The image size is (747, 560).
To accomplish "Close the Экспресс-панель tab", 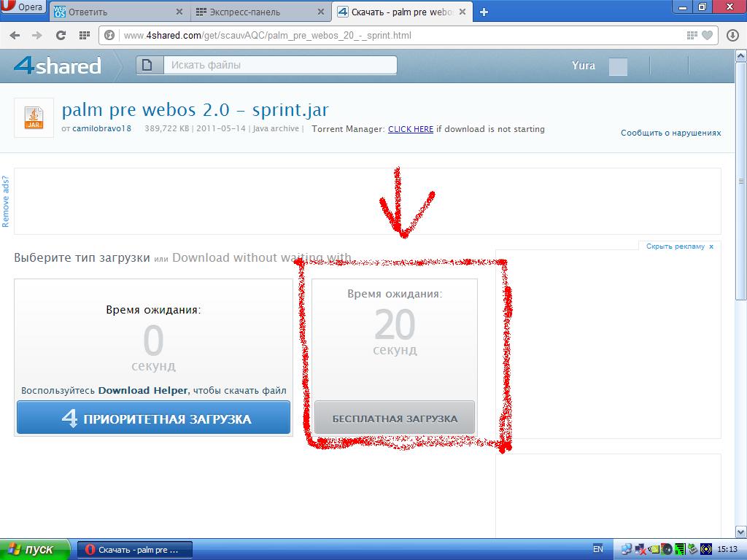I will tap(321, 12).
